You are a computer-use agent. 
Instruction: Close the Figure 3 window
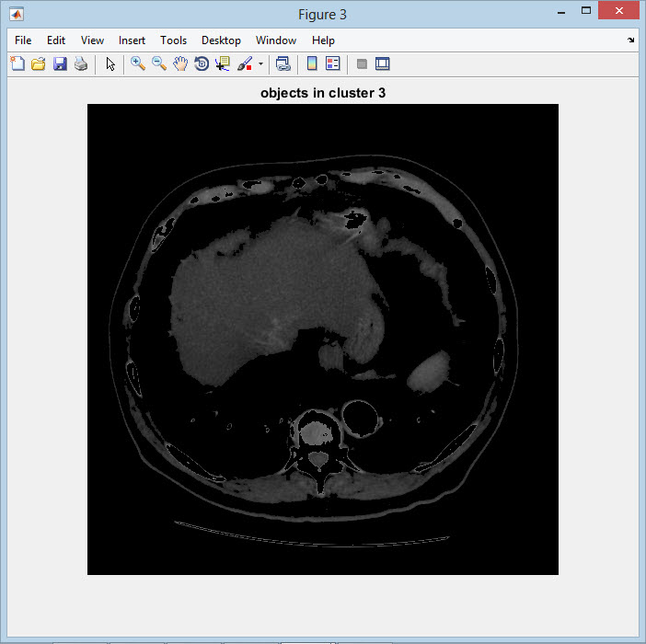[x=618, y=10]
